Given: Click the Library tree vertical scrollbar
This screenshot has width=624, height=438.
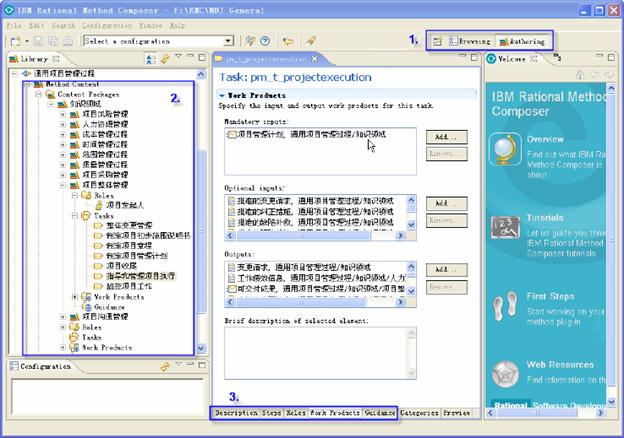Looking at the screenshot, I should 201,211.
